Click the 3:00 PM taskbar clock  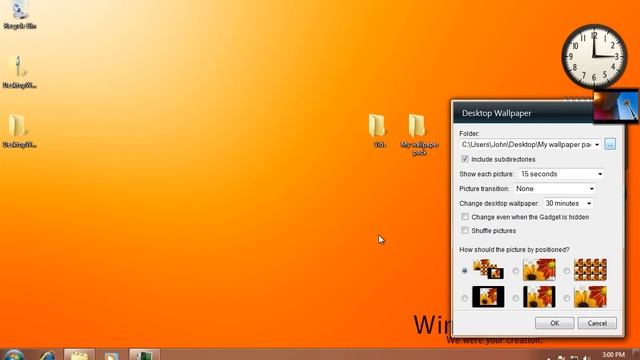click(x=613, y=354)
